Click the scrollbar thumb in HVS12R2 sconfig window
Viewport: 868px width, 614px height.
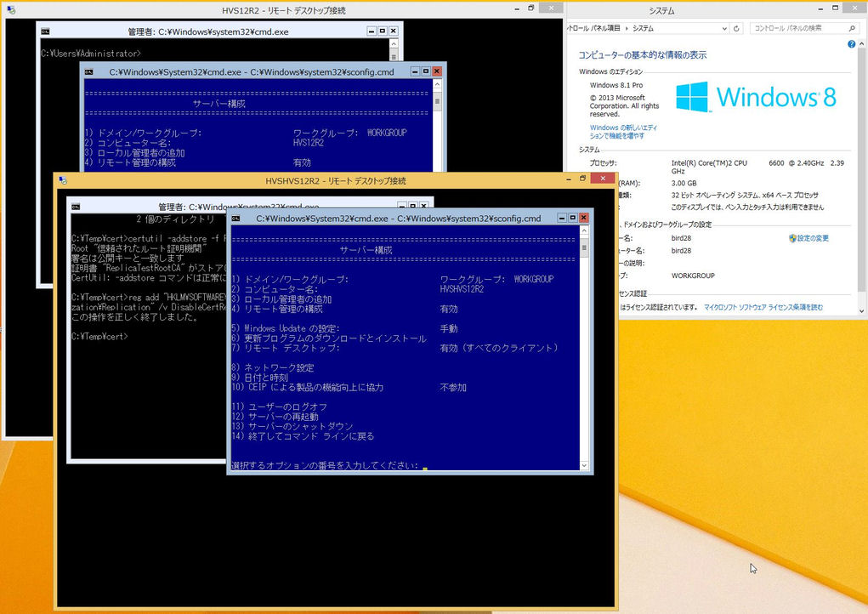(437, 101)
